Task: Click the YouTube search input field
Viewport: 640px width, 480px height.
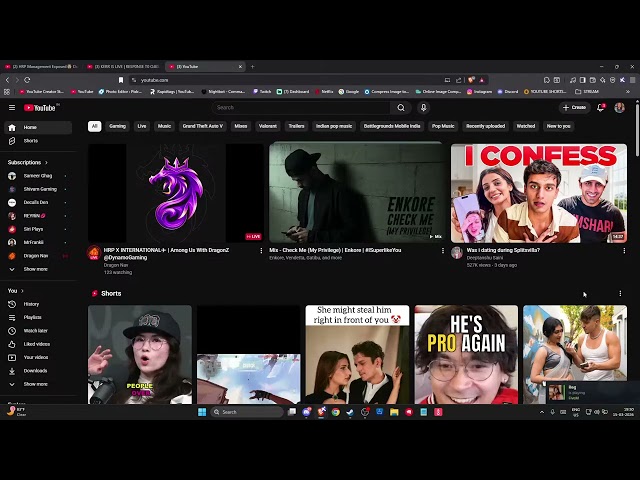Action: click(301, 108)
